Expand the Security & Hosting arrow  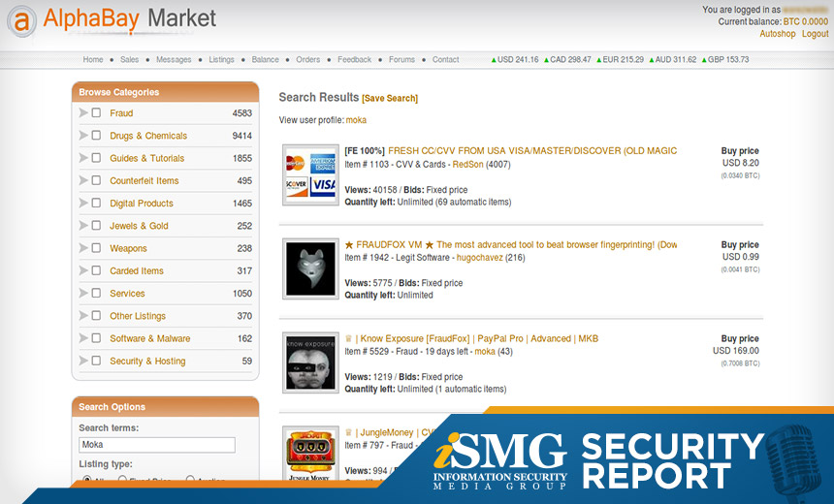pos(83,361)
